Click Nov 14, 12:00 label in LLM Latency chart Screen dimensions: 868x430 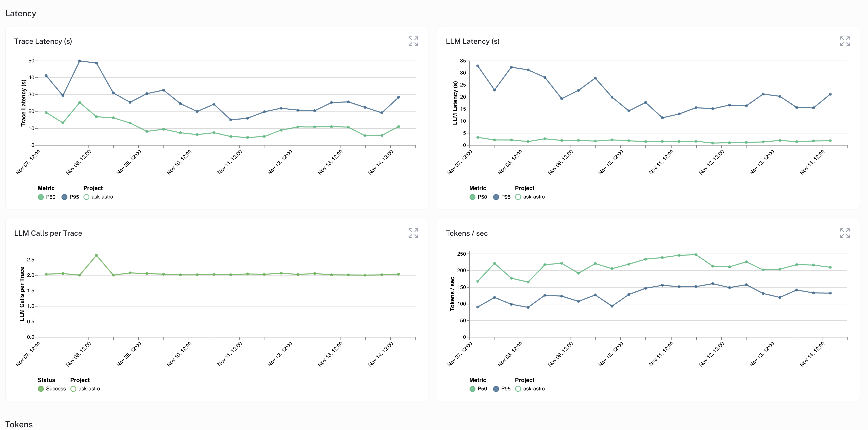tap(812, 162)
